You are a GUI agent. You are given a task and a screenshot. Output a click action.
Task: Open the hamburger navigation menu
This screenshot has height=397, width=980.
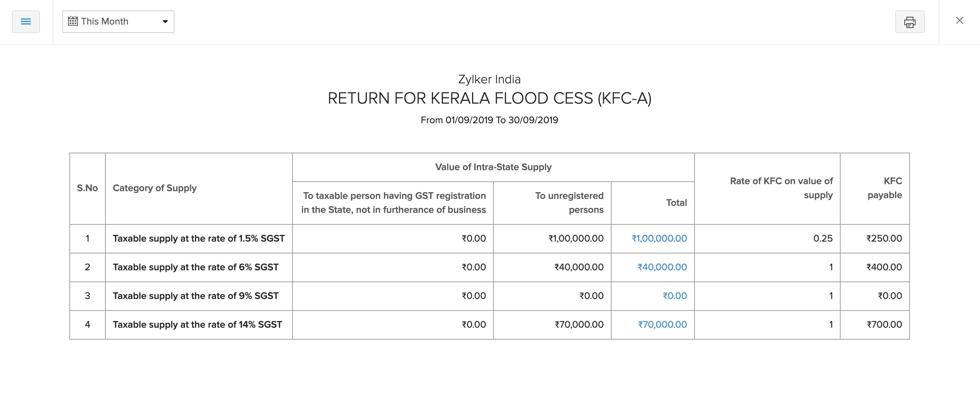(x=26, y=22)
